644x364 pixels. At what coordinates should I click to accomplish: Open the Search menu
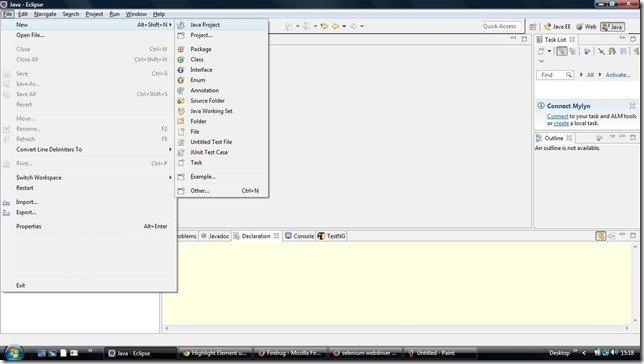click(71, 14)
